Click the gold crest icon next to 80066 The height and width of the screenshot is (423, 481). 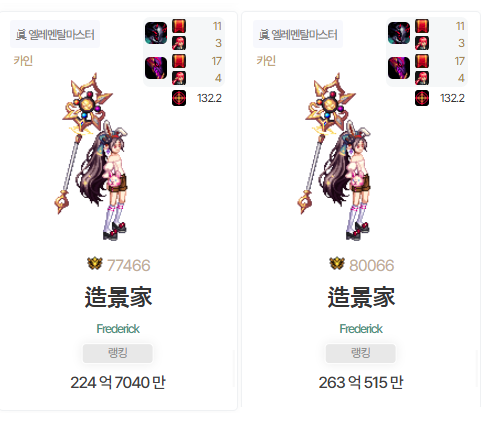point(337,264)
